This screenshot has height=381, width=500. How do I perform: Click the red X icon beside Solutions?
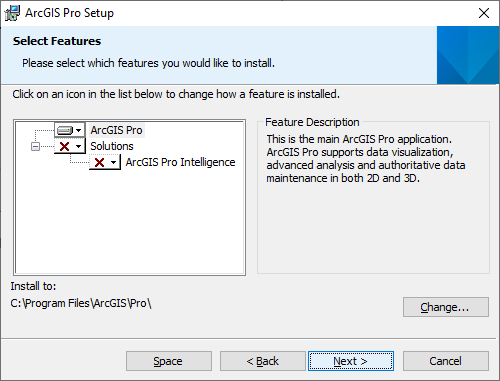pyautogui.click(x=64, y=146)
